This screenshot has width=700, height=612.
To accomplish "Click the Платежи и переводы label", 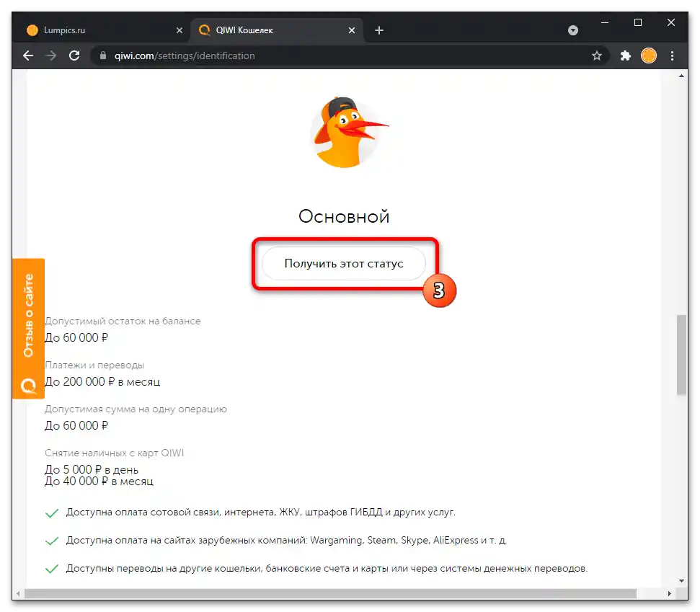I will [x=94, y=365].
